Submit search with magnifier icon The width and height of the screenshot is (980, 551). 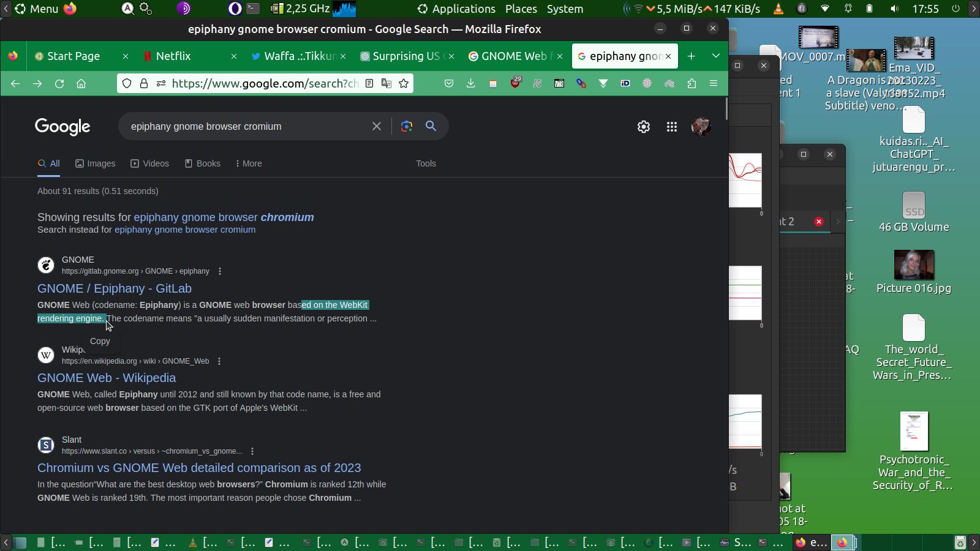(x=431, y=126)
